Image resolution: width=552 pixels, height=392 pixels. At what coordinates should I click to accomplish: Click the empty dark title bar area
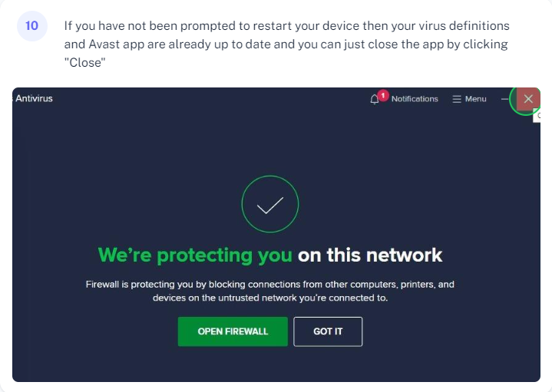point(211,99)
